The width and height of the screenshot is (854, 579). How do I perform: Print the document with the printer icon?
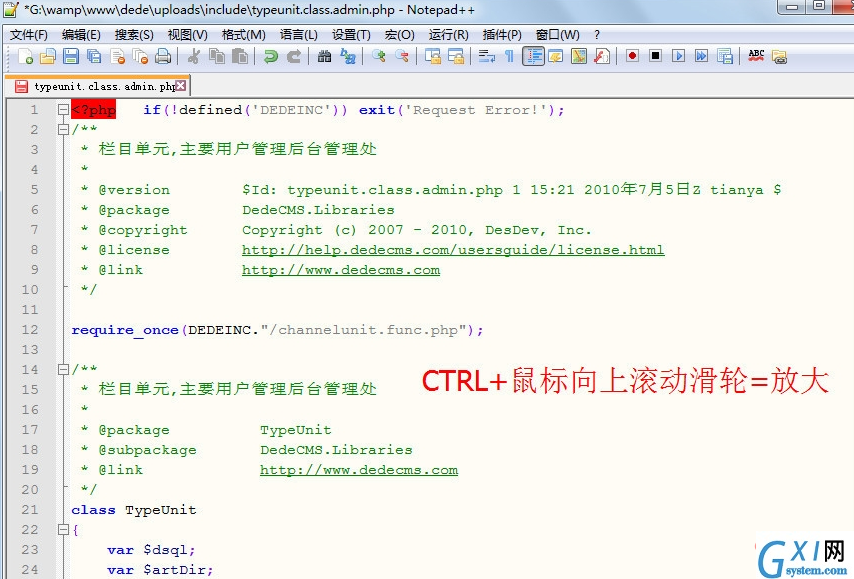point(163,56)
